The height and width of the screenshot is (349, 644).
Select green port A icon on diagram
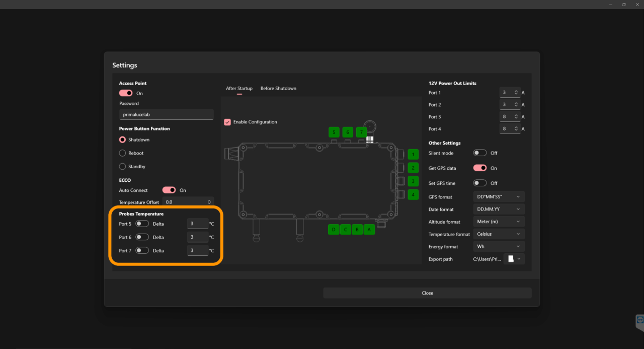tap(369, 230)
